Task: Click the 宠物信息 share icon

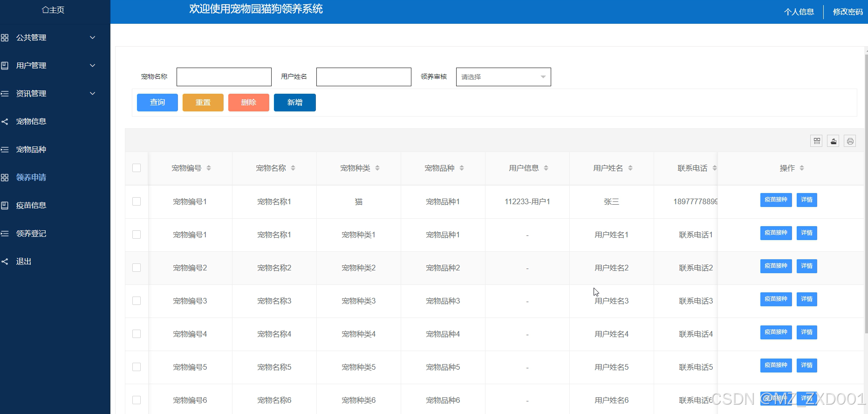Action: 5,122
